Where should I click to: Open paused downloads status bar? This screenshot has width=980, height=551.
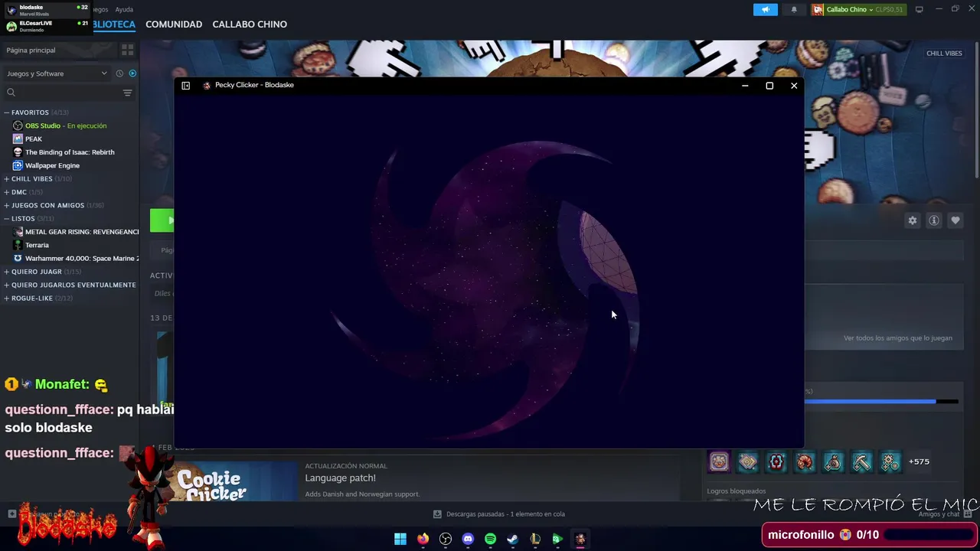coord(498,514)
